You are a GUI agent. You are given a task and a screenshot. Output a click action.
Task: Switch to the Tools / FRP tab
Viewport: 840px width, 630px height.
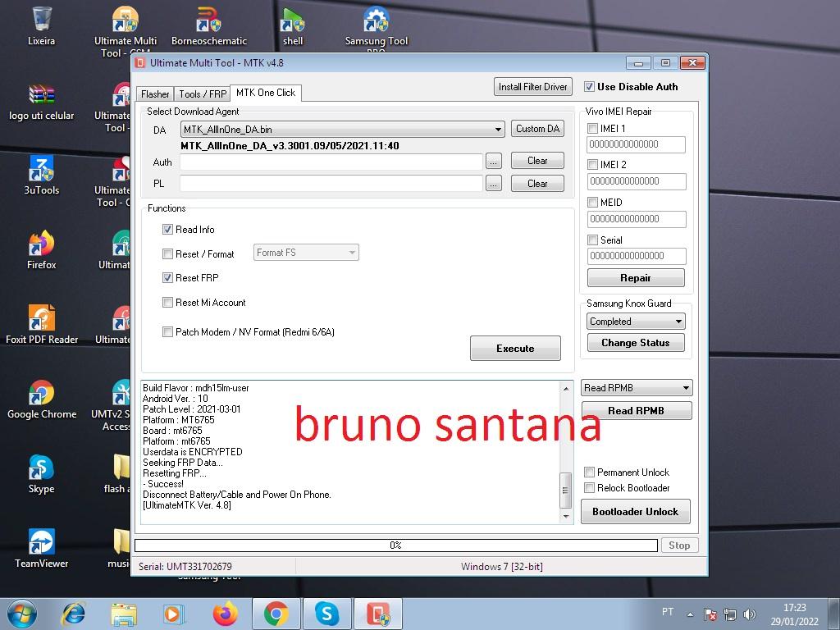(203, 94)
